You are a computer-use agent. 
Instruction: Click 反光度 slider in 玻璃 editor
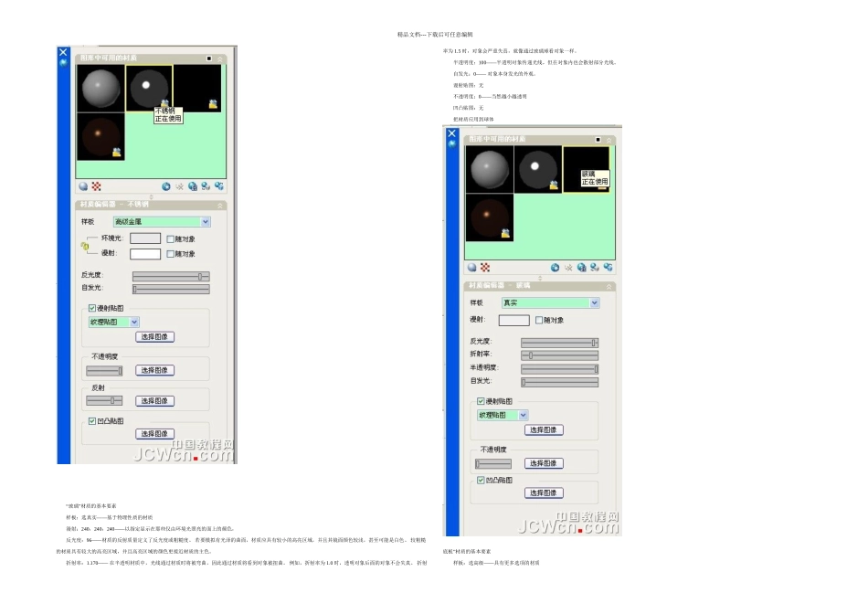pyautogui.click(x=560, y=342)
